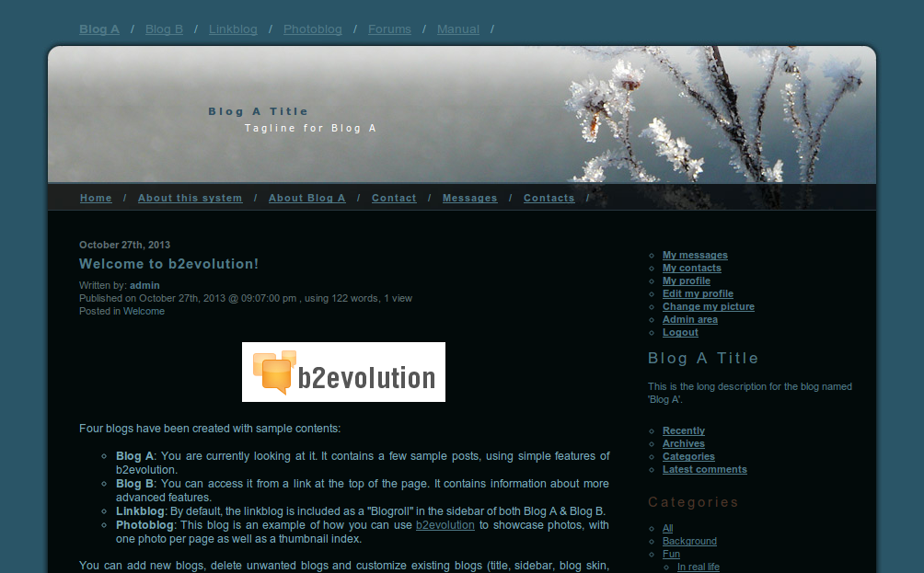Screen dimensions: 924x573
Task: Go to the Contact page
Action: [x=394, y=198]
